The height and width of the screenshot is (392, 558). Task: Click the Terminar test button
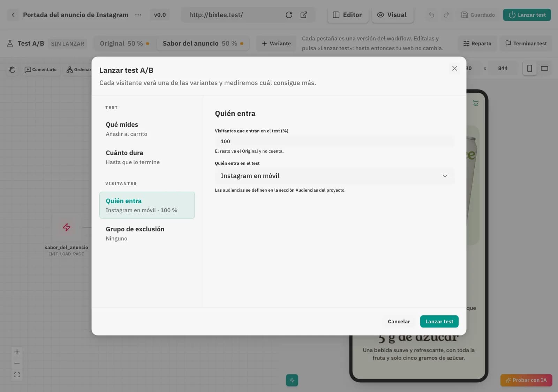(x=526, y=44)
